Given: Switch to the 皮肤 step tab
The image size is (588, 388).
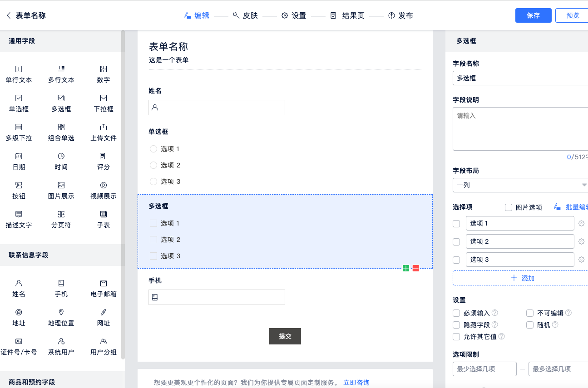Looking at the screenshot, I should (245, 16).
